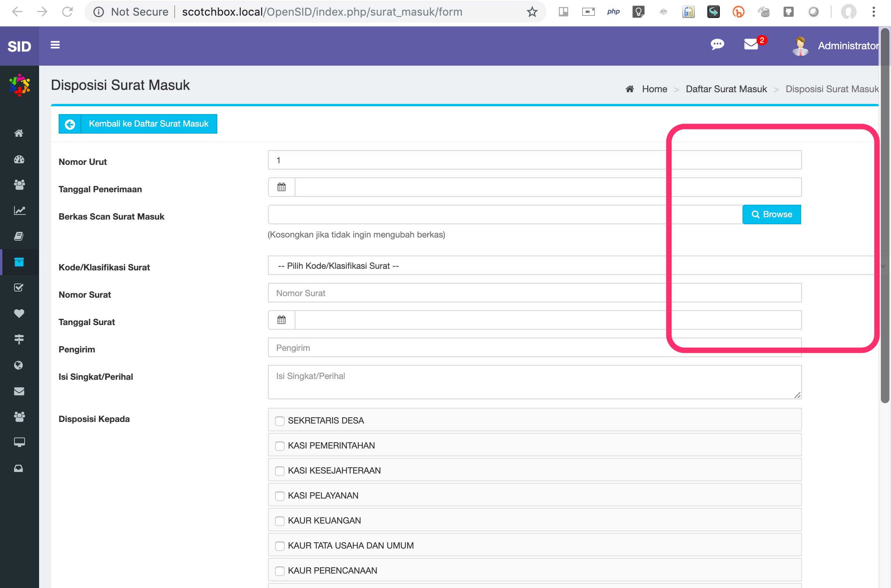Check SEKRETARIS DESA under Disposisi Kepada
The image size is (891, 588).
coord(279,421)
